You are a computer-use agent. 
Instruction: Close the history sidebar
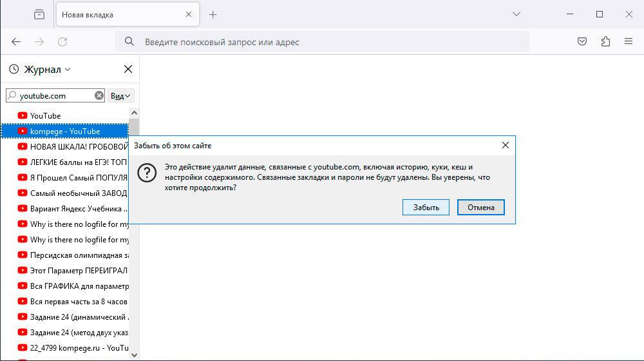tap(128, 69)
